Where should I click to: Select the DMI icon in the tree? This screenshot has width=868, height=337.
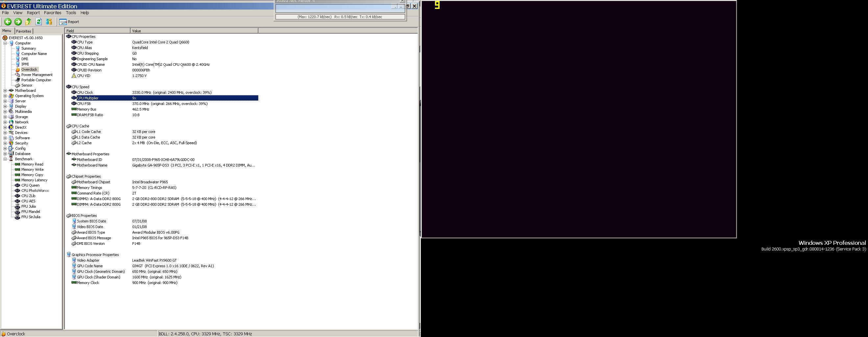click(17, 59)
